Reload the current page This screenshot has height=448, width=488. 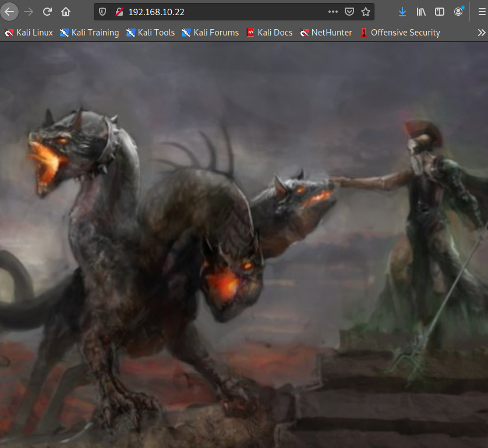tap(47, 12)
